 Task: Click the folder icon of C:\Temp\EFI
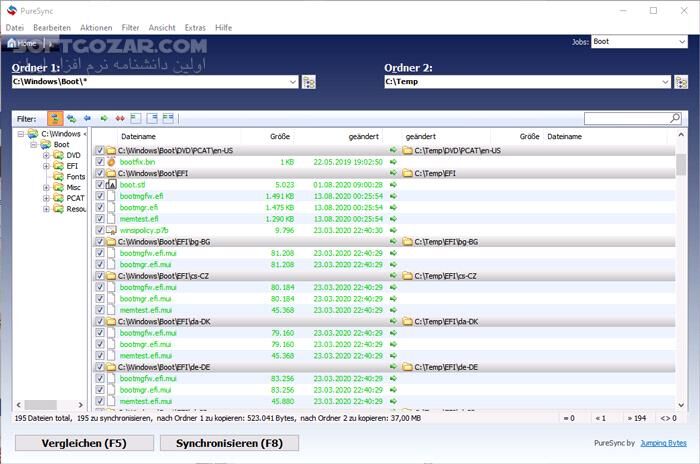tap(407, 173)
